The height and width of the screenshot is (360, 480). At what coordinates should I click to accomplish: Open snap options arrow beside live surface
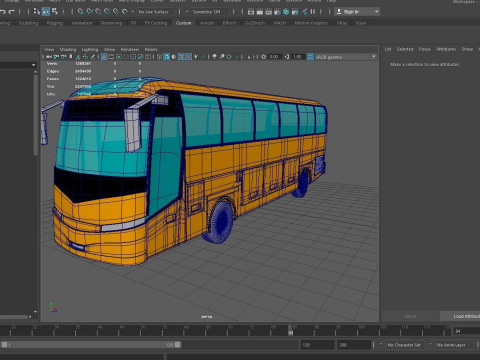coord(133,12)
